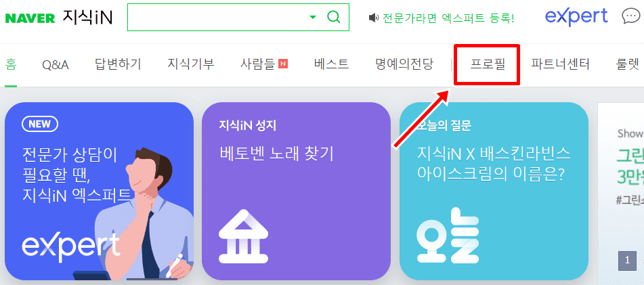Click the green search magnifier icon
The image size is (644, 285).
pyautogui.click(x=333, y=17)
